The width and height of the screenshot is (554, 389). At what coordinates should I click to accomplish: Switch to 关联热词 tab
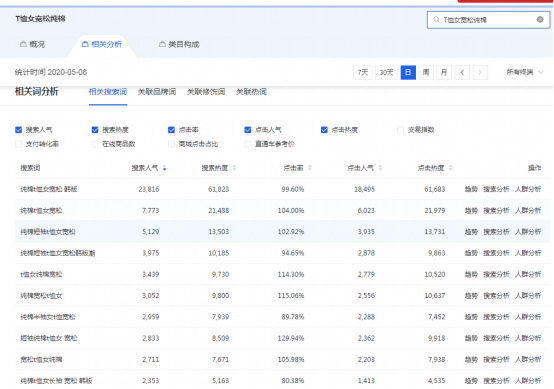tap(251, 92)
